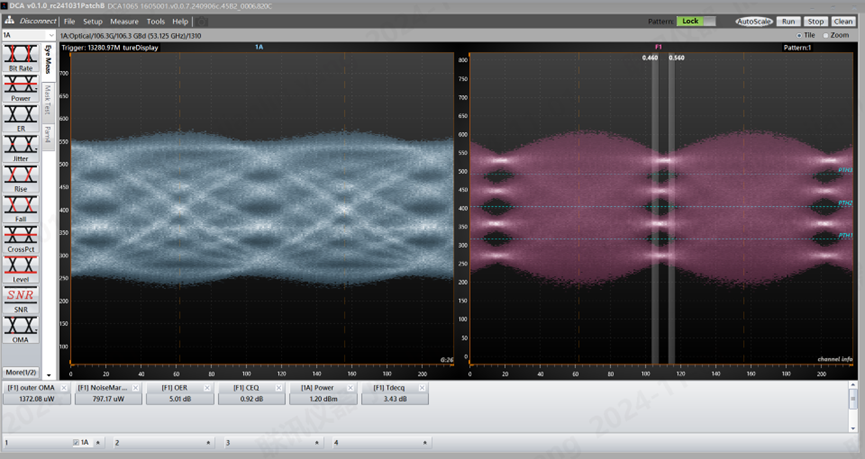Toggle the Pattern Lock switch
Viewport: 865px width, 459px height.
(689, 21)
